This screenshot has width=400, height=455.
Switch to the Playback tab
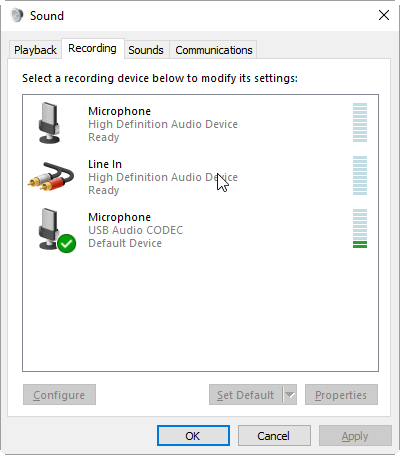point(35,50)
